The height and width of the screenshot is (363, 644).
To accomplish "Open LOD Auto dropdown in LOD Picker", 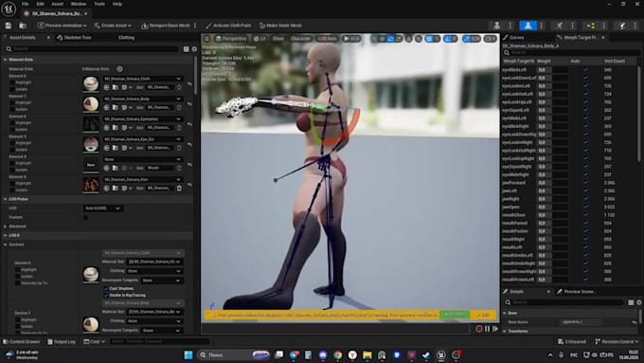I will 102,209.
